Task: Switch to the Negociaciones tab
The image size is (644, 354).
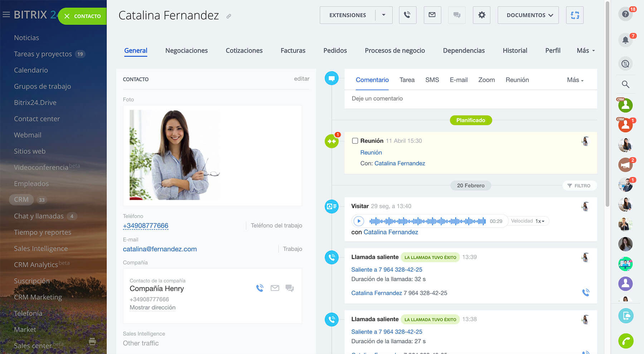Action: pyautogui.click(x=186, y=50)
